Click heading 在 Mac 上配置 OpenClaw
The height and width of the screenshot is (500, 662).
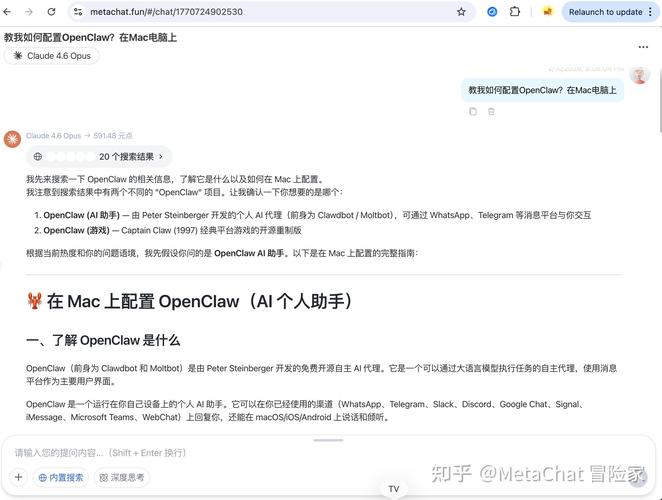click(x=189, y=302)
